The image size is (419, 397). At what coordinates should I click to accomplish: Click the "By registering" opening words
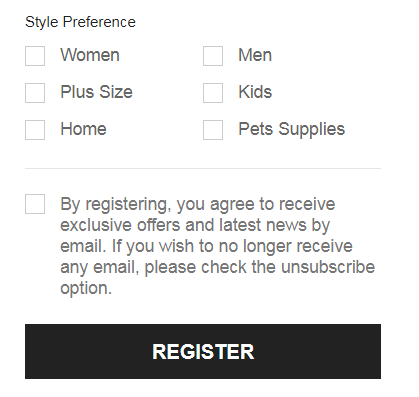point(115,205)
